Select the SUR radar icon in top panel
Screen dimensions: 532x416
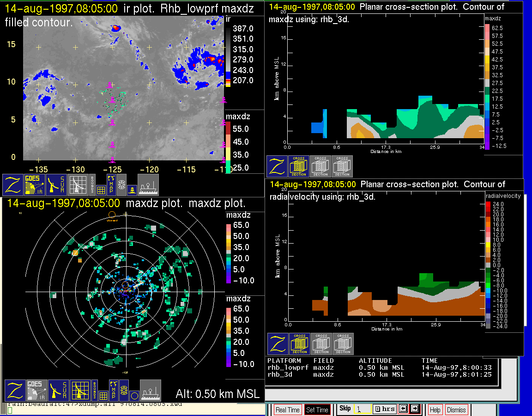coord(56,185)
